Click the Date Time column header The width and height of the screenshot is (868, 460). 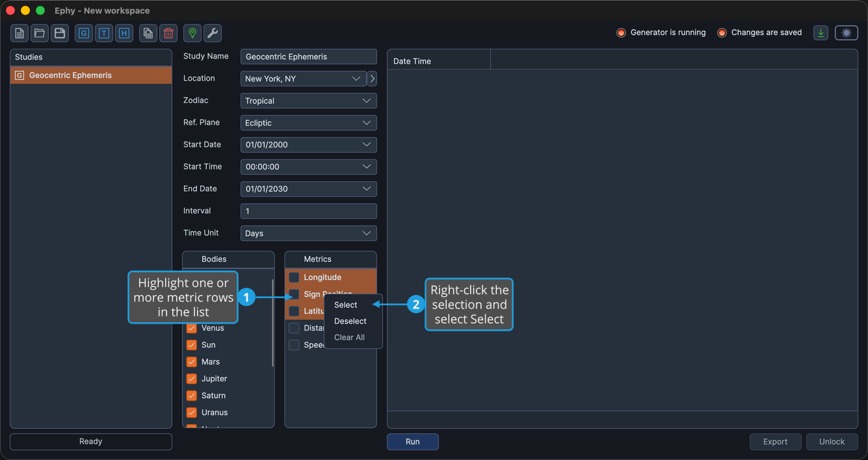tap(439, 61)
